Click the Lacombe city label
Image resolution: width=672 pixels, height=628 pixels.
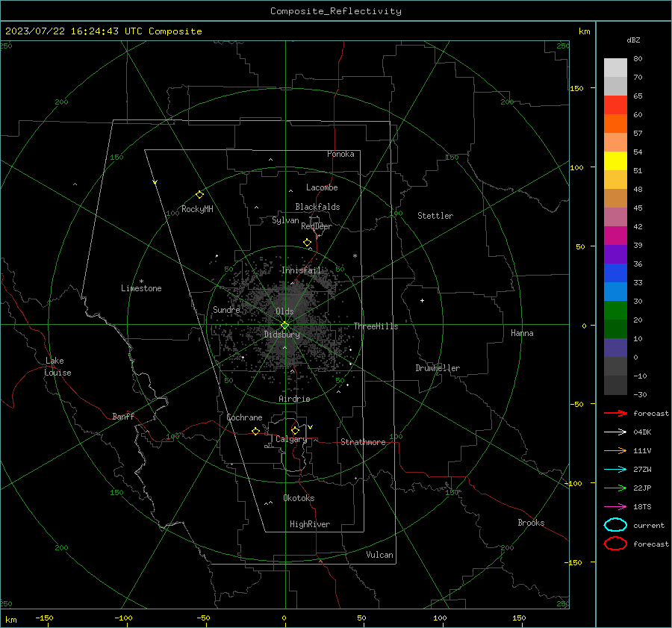click(x=322, y=187)
